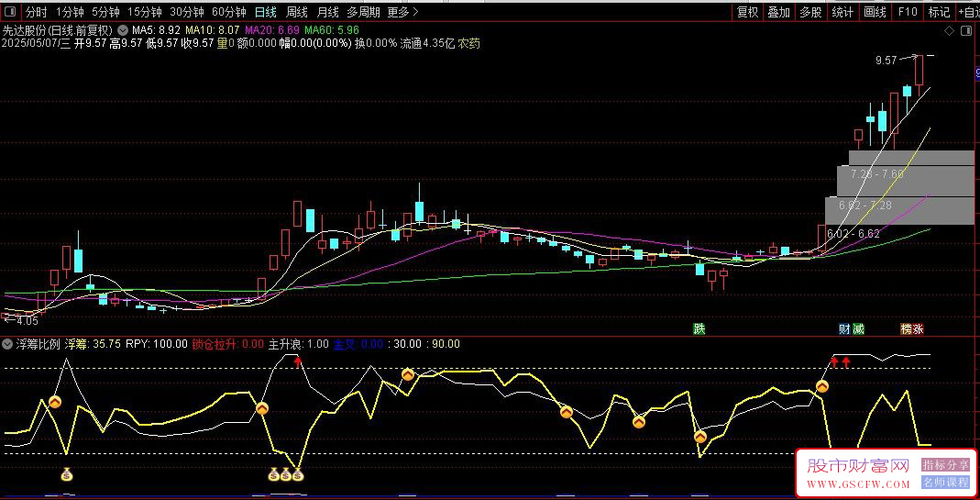This screenshot has height=500, width=980.
Task: Switch to 1分钟 period
Action: pos(70,11)
